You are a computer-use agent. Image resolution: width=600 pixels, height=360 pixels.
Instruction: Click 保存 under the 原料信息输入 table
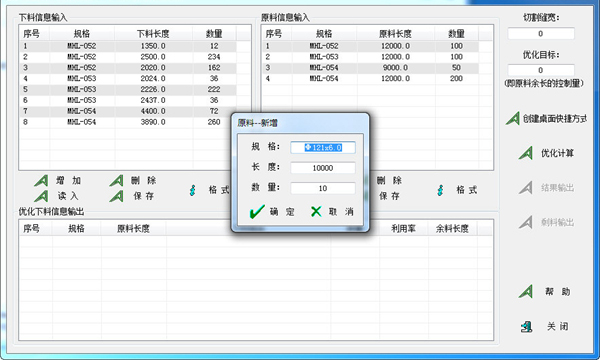pos(389,196)
